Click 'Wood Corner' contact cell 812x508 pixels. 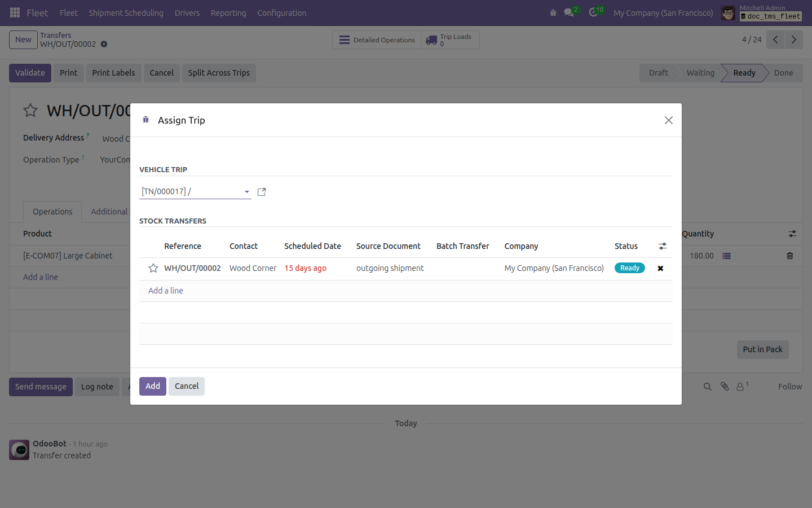click(x=253, y=268)
